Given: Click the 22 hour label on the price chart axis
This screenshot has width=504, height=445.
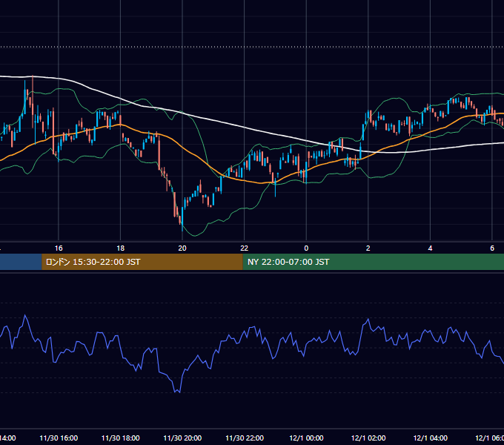Looking at the screenshot, I should [245, 248].
